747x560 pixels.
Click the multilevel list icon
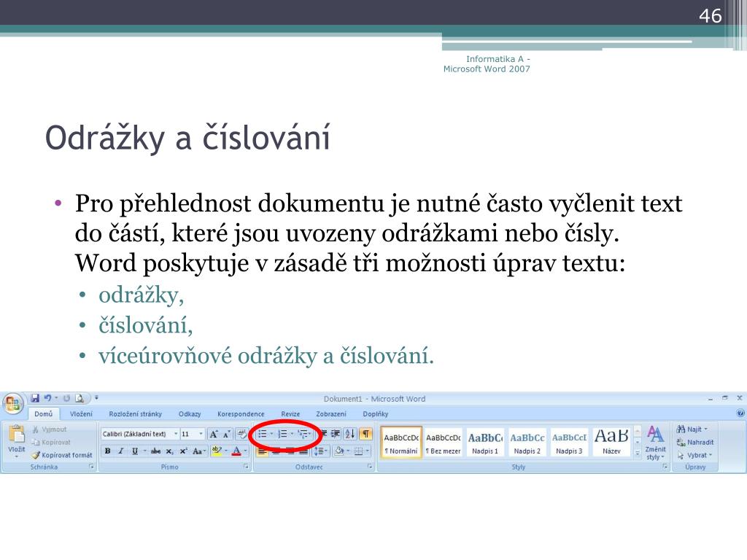coord(304,434)
